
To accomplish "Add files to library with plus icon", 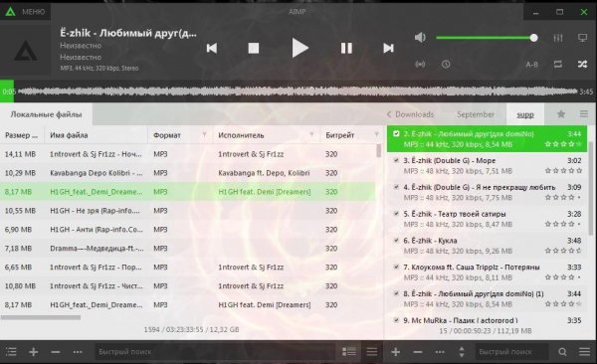I will coord(34,352).
